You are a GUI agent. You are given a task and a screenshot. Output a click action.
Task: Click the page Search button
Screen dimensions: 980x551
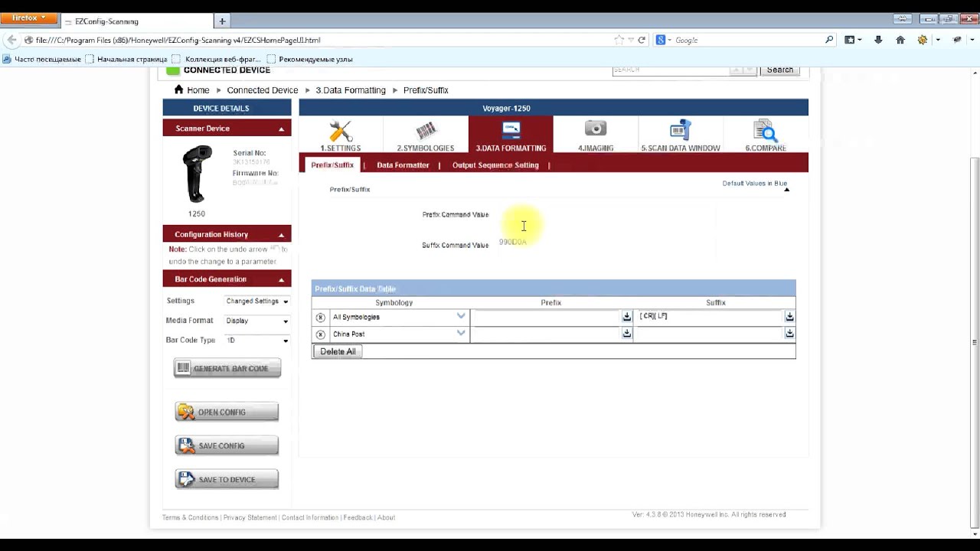pyautogui.click(x=780, y=70)
